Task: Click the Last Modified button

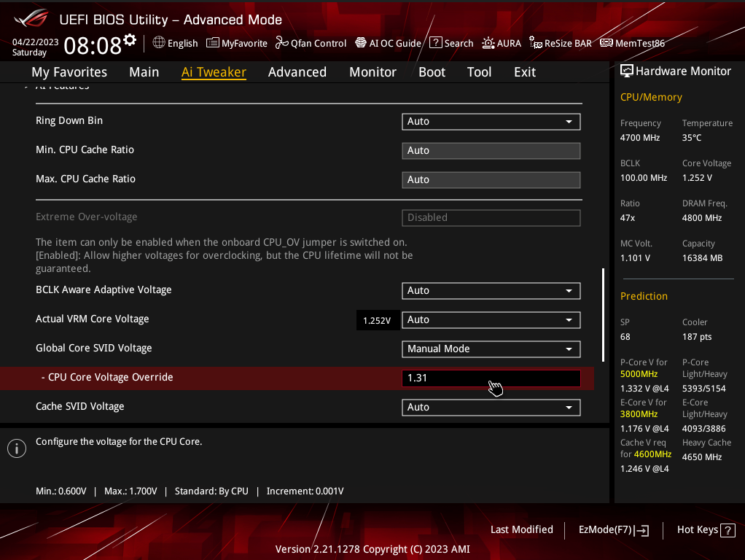Action: 522,529
